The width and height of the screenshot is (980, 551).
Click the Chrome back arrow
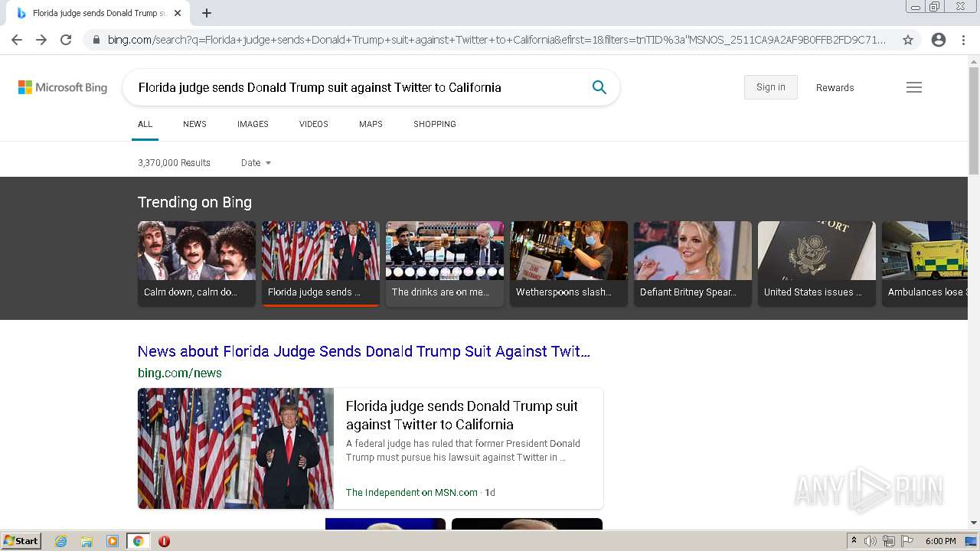[x=17, y=40]
